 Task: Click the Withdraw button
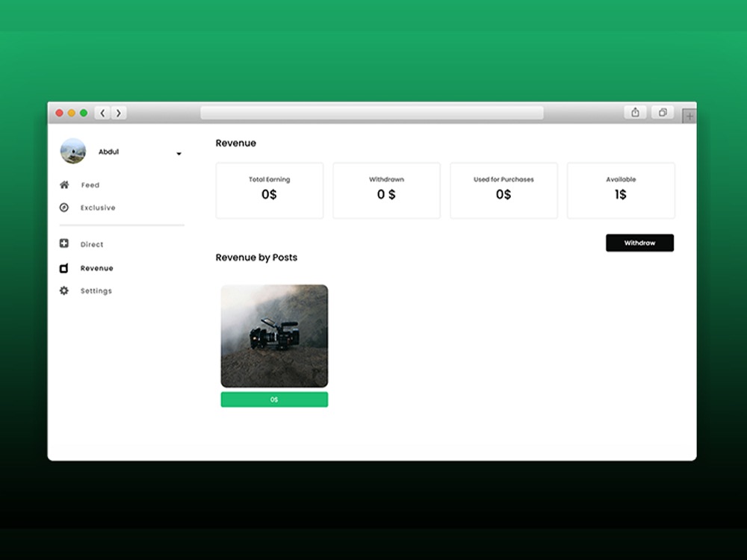640,243
